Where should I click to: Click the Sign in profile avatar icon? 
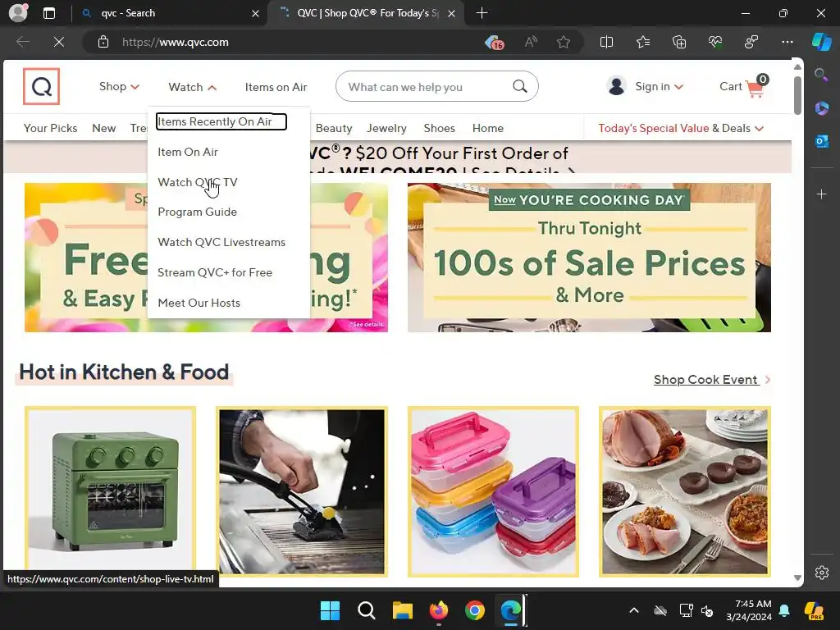[617, 86]
